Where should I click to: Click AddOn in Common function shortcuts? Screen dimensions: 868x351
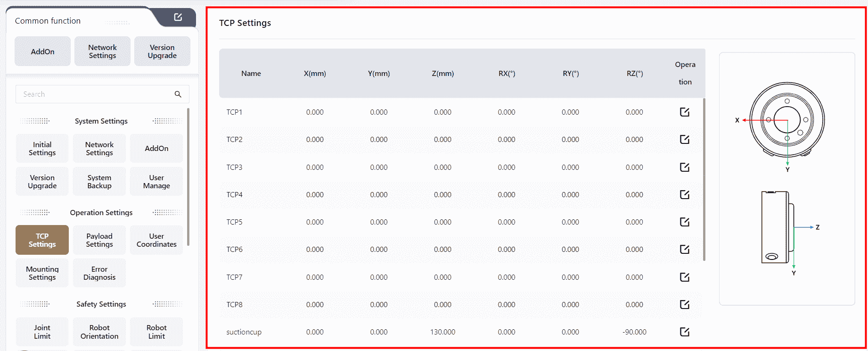click(42, 51)
